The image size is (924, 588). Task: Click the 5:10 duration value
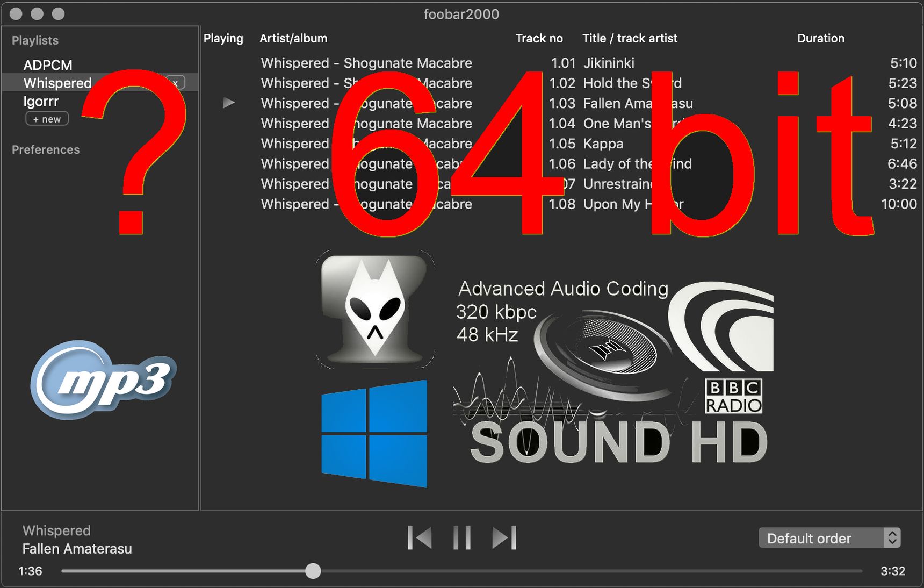point(903,63)
